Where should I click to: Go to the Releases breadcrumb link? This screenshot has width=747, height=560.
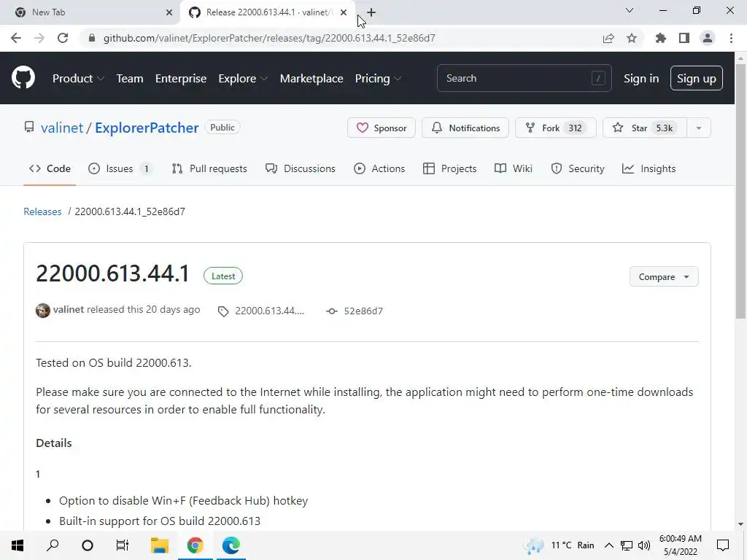42,211
